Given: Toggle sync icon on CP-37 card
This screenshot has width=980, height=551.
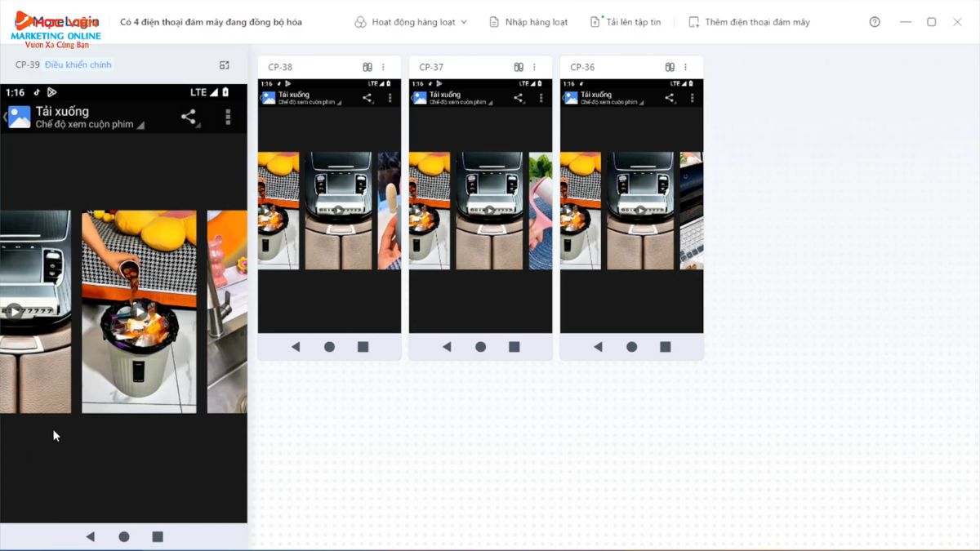Looking at the screenshot, I should tap(519, 67).
